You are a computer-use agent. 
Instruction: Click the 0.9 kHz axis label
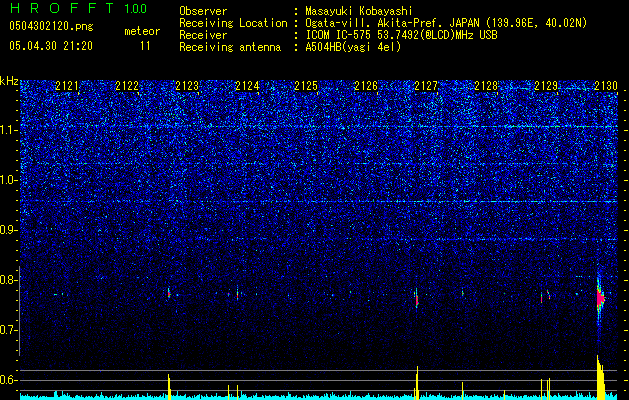click(9, 230)
